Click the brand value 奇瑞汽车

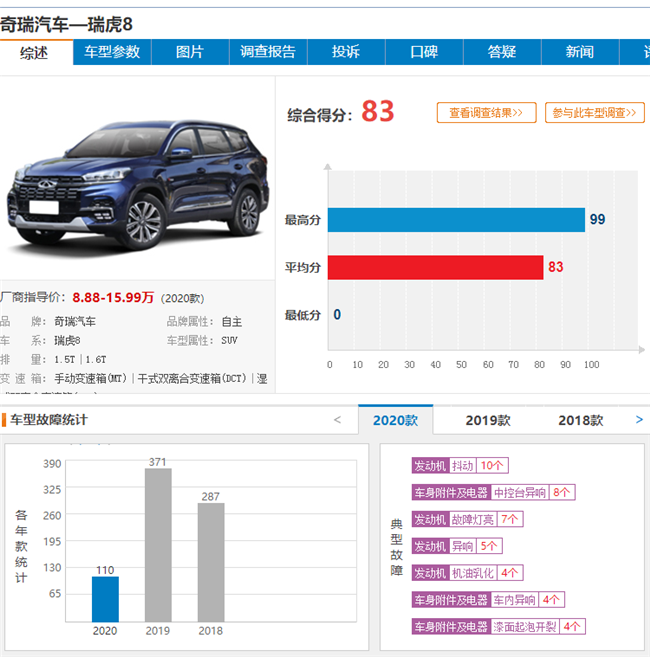(x=75, y=322)
